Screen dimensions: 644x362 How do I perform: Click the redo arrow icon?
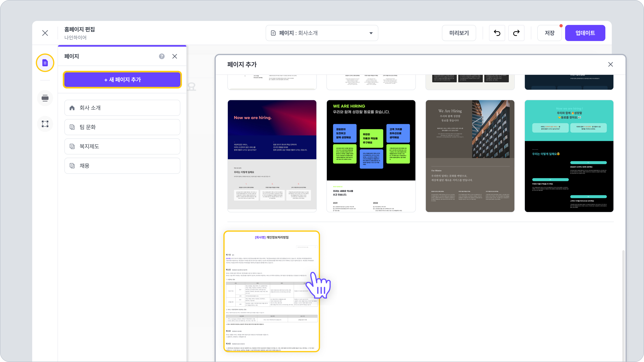[516, 33]
